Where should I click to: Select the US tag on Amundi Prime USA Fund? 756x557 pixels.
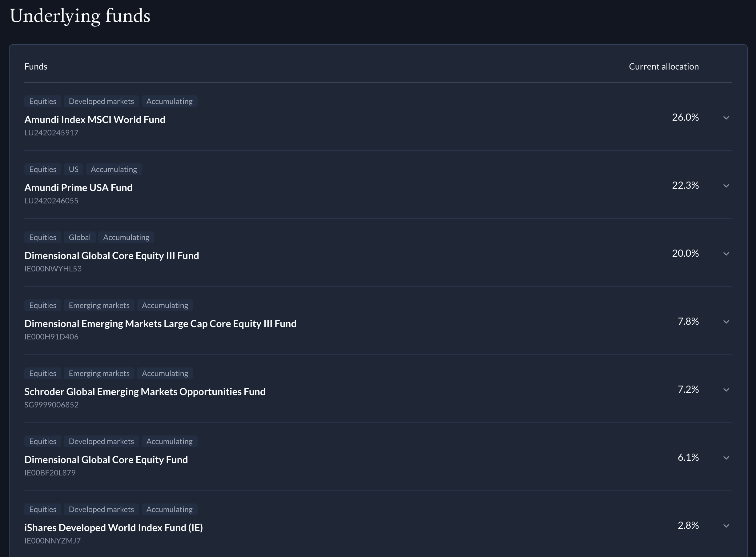pos(73,169)
